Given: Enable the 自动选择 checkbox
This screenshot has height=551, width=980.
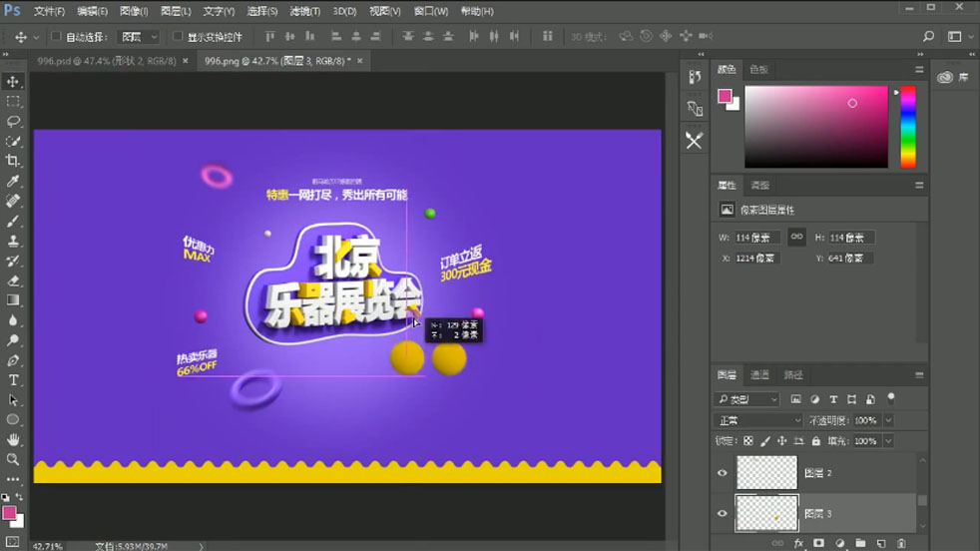Looking at the screenshot, I should click(x=56, y=36).
